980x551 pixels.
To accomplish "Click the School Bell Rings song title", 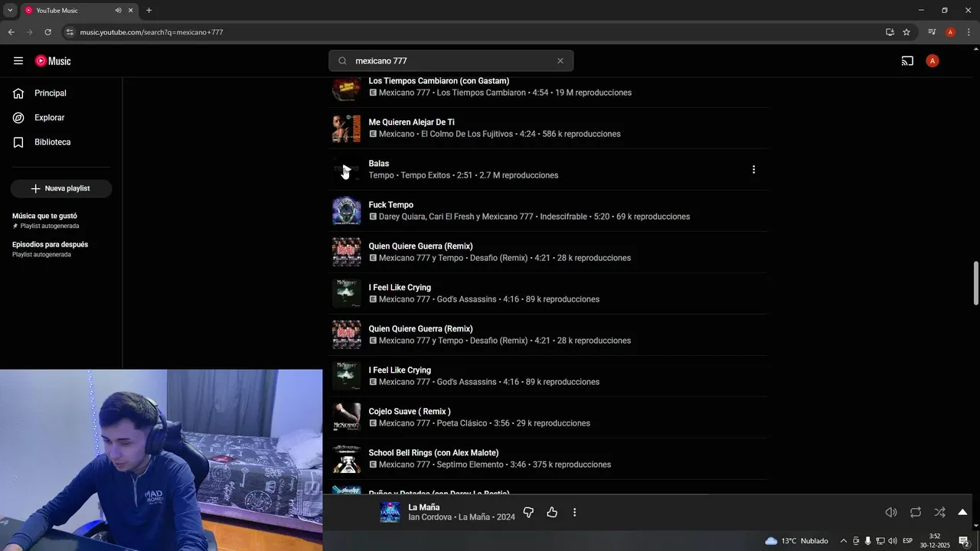I will click(x=433, y=453).
